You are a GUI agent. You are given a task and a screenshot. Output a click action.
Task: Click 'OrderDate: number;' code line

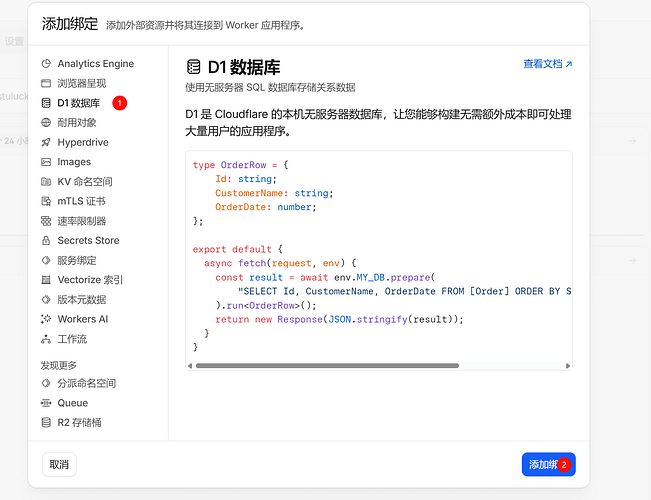tap(266, 207)
